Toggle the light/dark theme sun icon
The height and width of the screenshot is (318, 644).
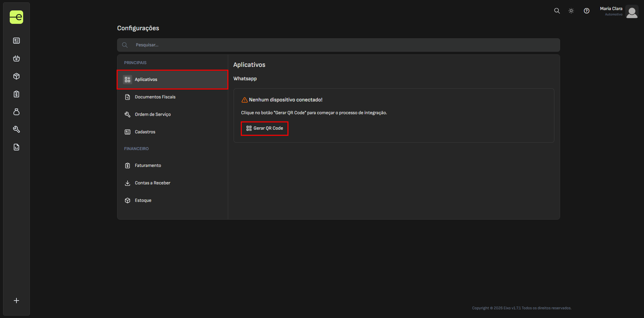click(571, 11)
